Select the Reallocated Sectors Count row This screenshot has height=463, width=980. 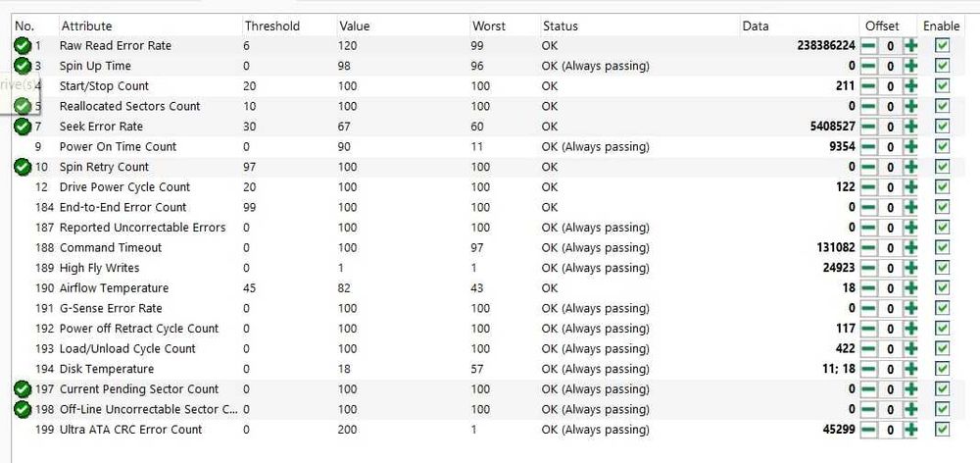click(x=129, y=106)
